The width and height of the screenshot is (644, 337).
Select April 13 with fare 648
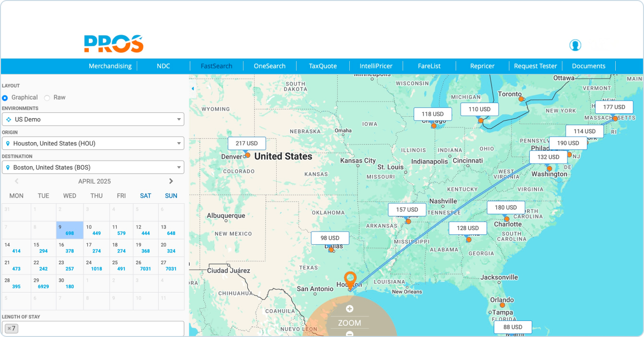(171, 230)
